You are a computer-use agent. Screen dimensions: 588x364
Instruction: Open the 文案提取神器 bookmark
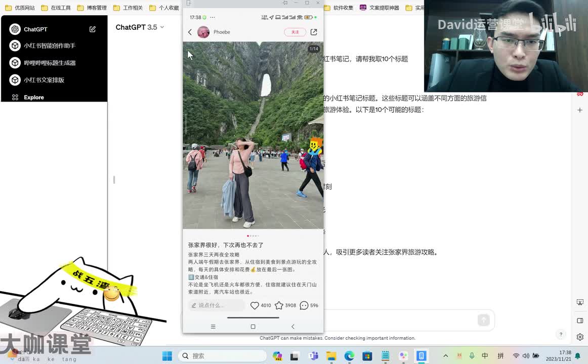(x=380, y=8)
